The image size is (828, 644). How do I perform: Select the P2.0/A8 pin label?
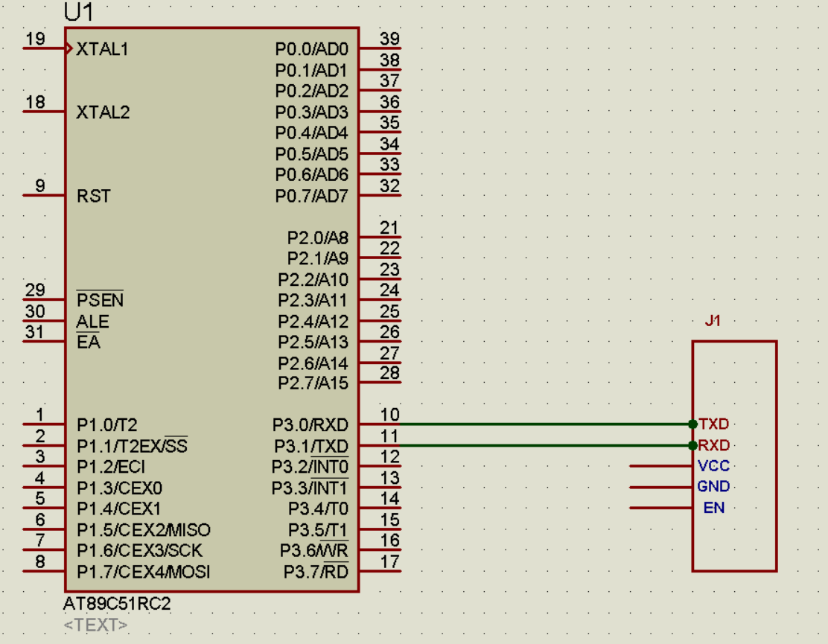point(318,237)
